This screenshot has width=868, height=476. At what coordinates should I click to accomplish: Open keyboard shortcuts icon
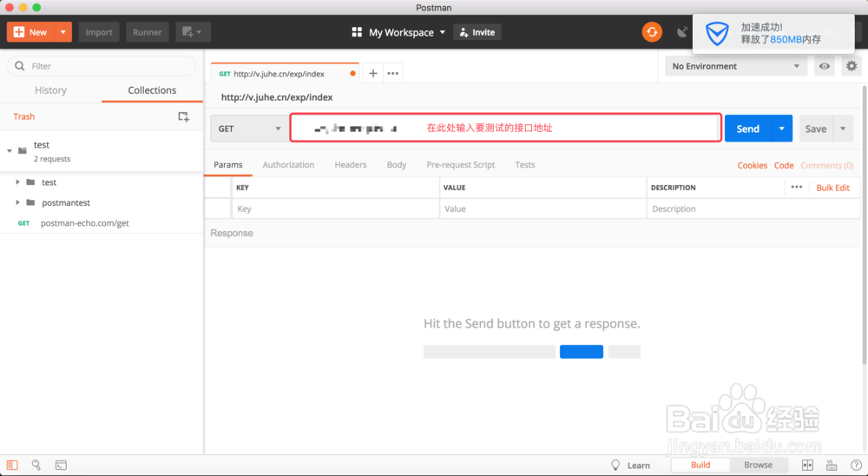coord(832,466)
